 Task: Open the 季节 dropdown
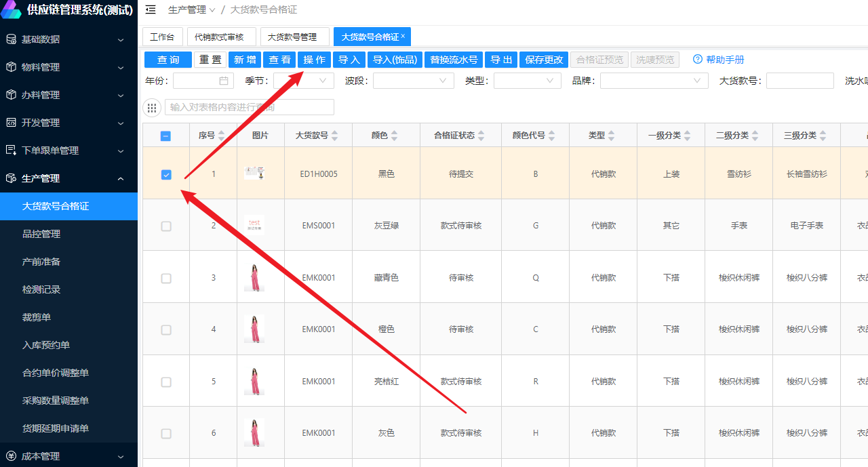click(303, 81)
